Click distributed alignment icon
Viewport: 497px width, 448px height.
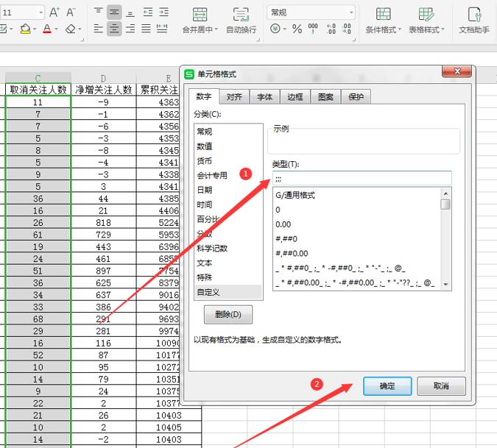(x=162, y=29)
